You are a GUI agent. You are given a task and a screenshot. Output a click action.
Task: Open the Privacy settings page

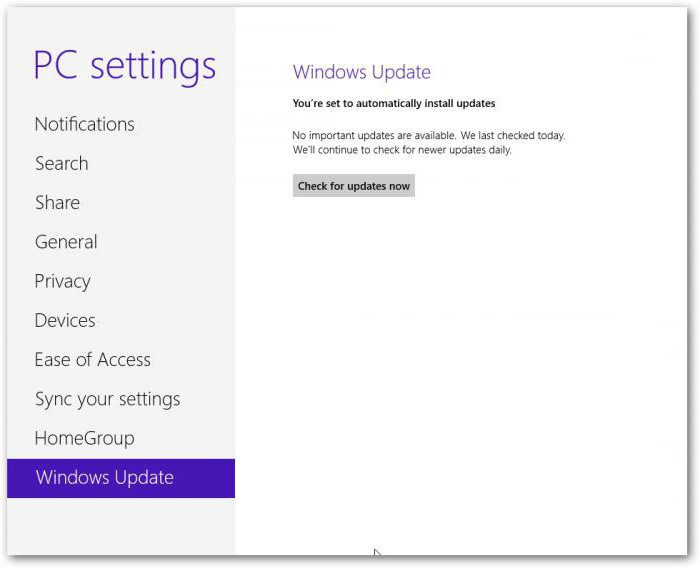point(62,282)
